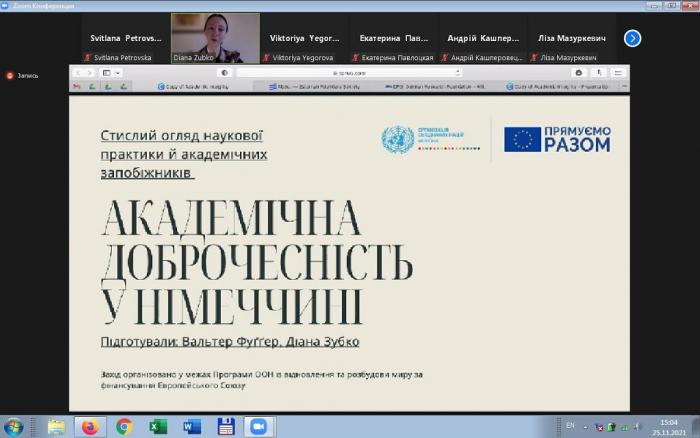Click the Viktoriya Yegorova participant tile

305,38
